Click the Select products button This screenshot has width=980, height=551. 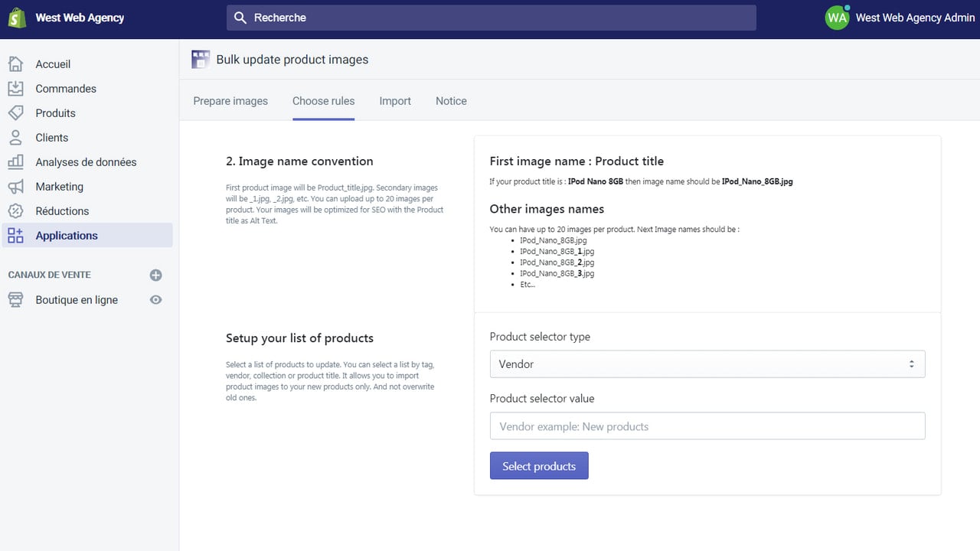point(539,466)
